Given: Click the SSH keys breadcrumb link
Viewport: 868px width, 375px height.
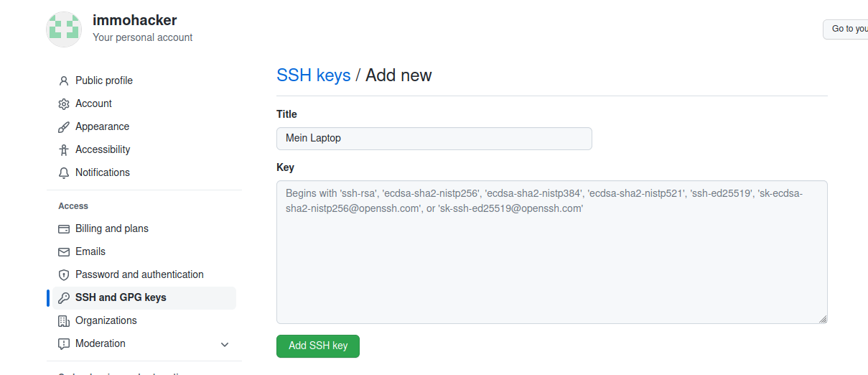Looking at the screenshot, I should pyautogui.click(x=314, y=75).
